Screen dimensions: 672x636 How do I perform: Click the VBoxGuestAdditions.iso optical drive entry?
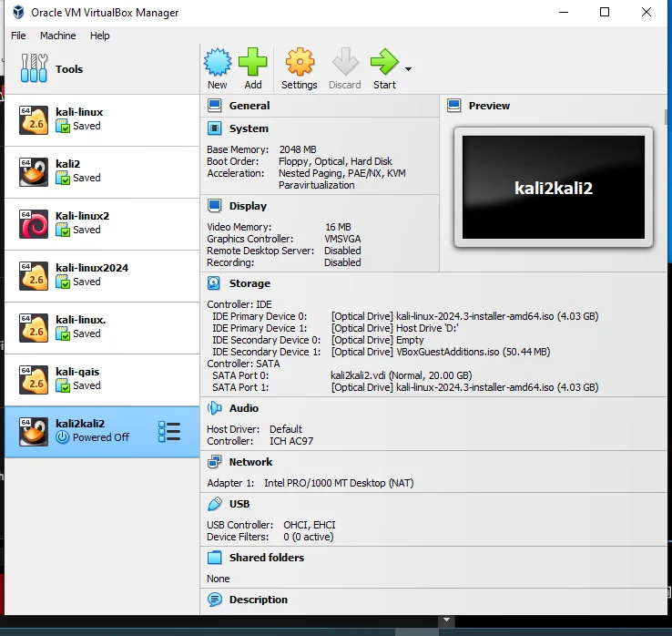[441, 352]
